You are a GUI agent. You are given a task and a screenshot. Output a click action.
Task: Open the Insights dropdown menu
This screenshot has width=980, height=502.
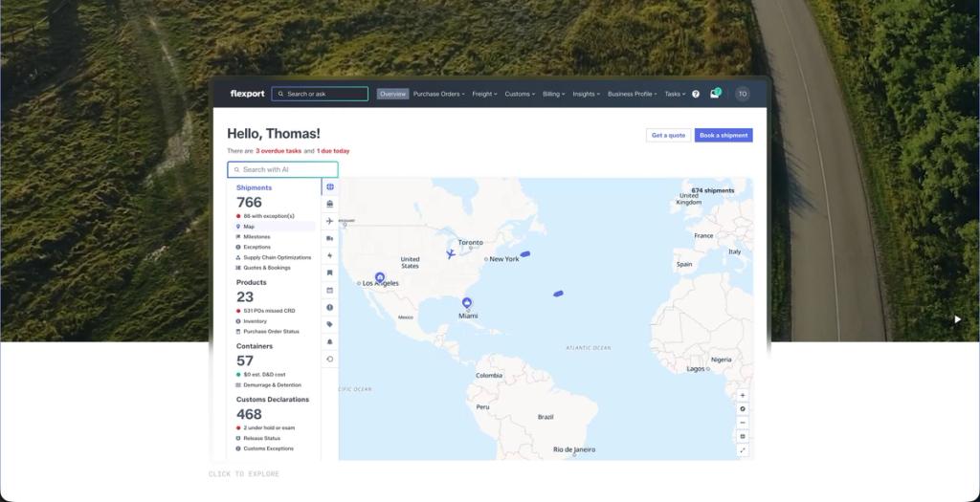point(587,95)
